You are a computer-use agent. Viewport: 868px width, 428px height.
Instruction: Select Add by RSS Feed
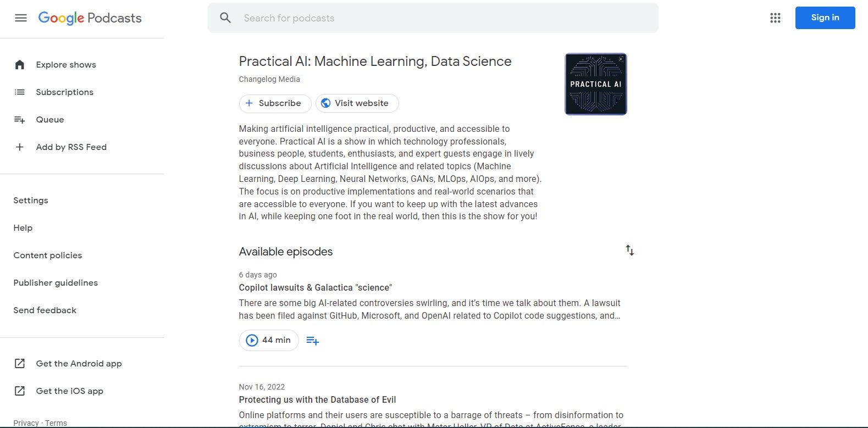tap(71, 147)
